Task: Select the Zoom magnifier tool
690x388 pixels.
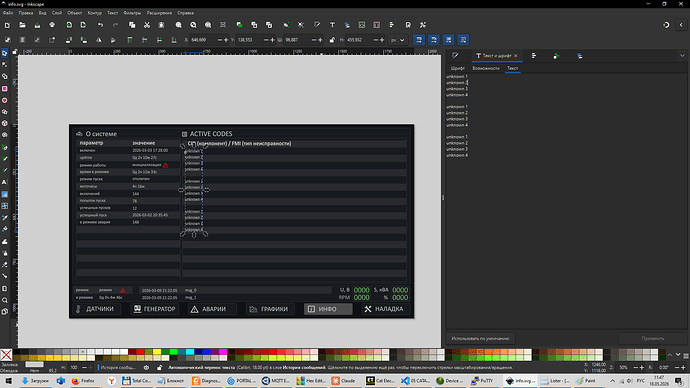Action: (4, 300)
